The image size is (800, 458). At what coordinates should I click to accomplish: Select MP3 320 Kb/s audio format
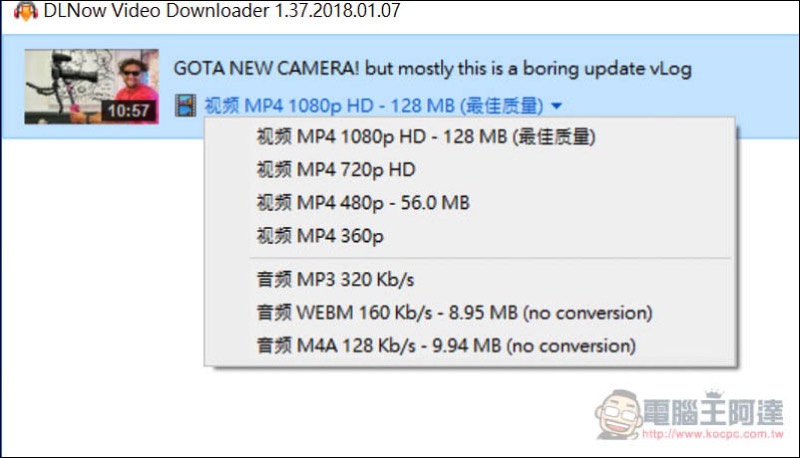pos(335,279)
